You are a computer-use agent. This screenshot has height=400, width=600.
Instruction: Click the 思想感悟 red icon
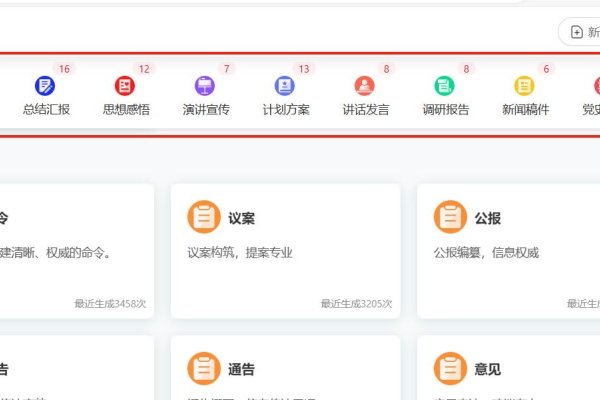point(125,86)
